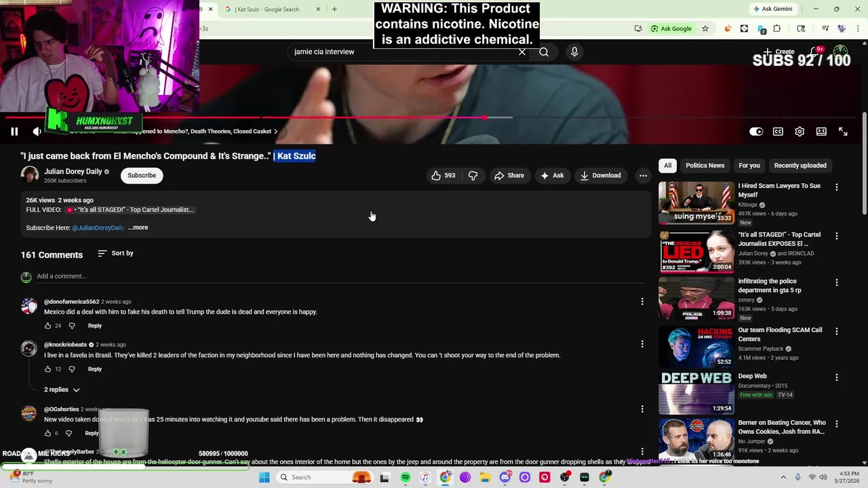Like the video with thumbs up
Image resolution: width=868 pixels, height=488 pixels.
pyautogui.click(x=443, y=176)
